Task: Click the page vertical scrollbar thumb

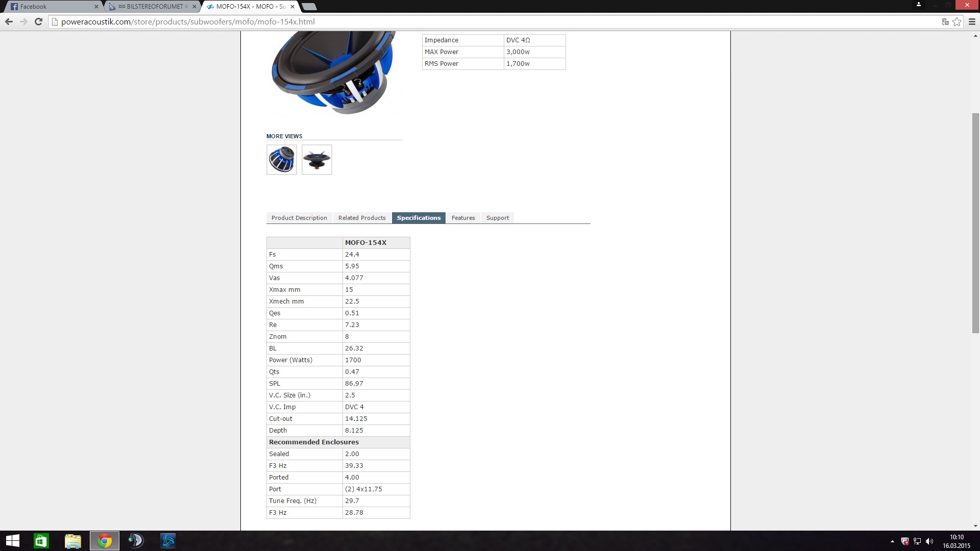Action: point(975,223)
